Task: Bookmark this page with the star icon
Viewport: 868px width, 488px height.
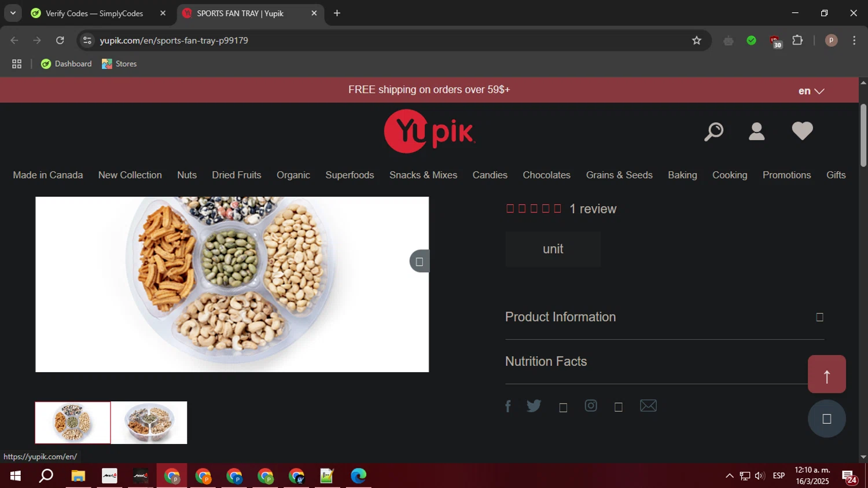Action: coord(697,41)
